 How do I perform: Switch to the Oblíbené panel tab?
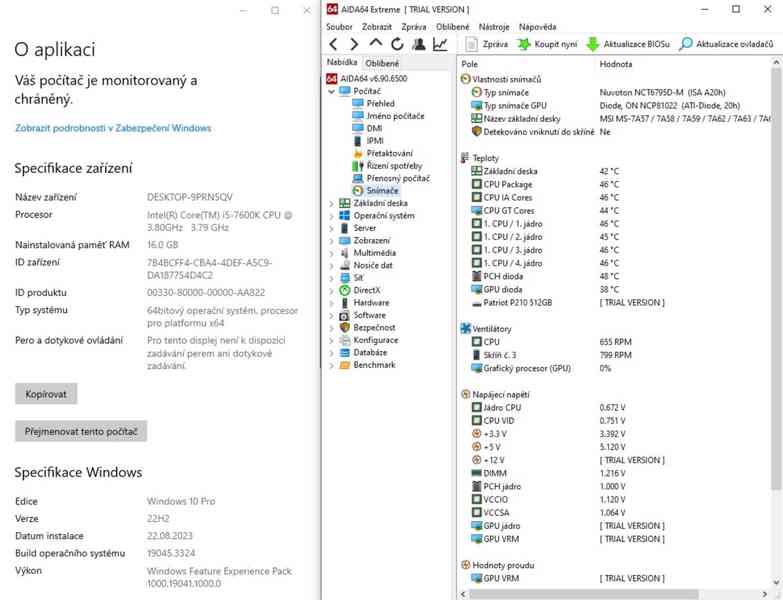382,63
